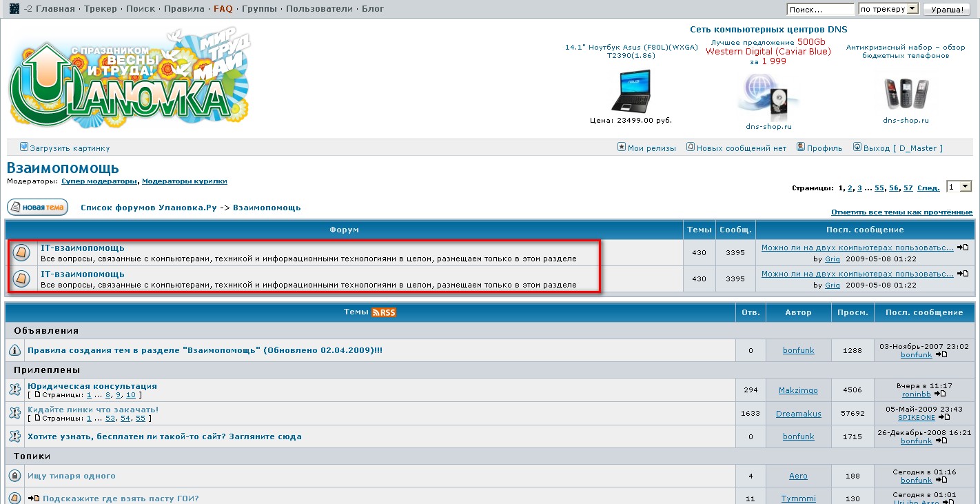Click the RSS feed icon beside Темы
Screen dimensions: 980x504
(384, 312)
